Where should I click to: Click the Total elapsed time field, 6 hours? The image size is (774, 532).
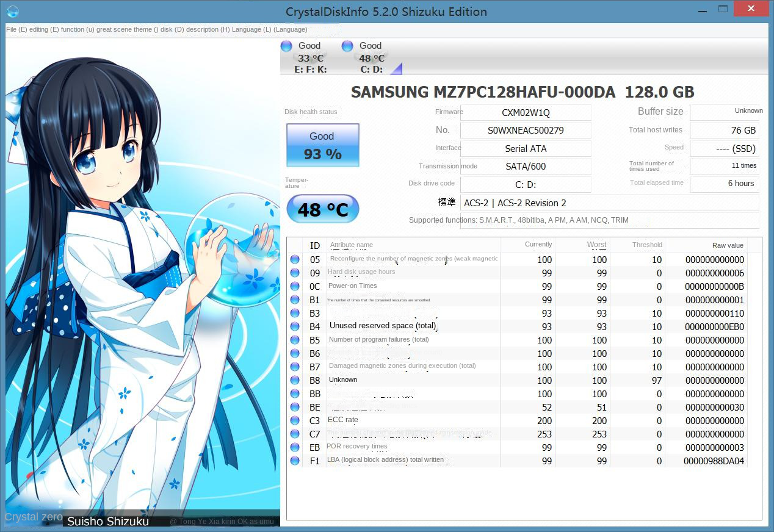725,184
